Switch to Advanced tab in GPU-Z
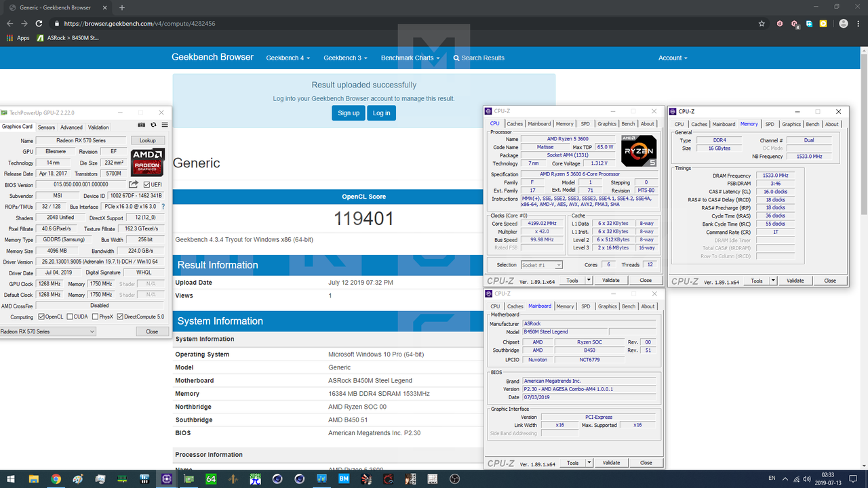 pos(71,127)
